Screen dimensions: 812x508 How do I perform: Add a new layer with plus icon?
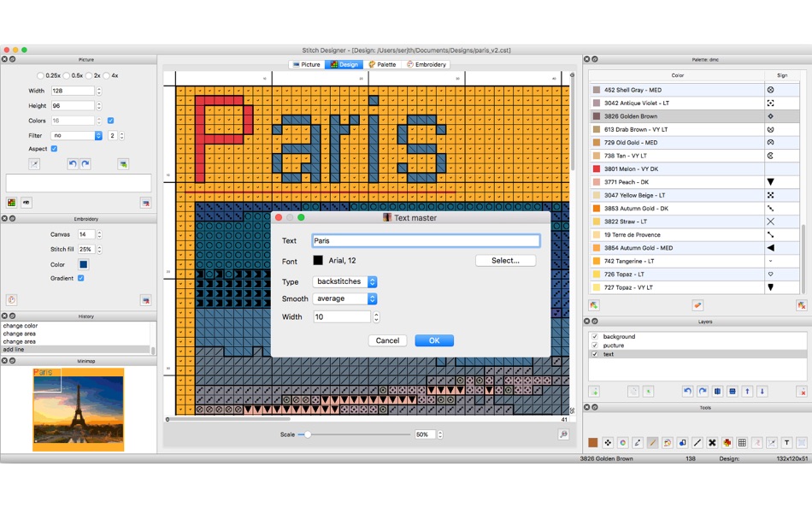(594, 392)
